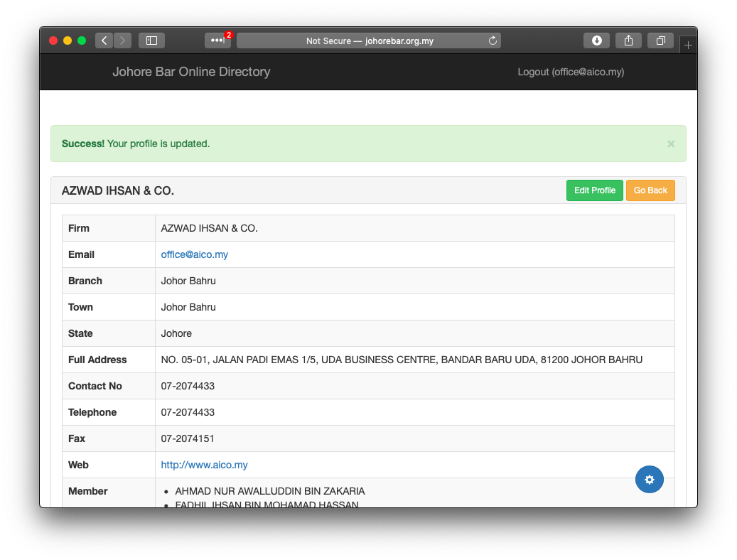
Task: Go to Johore Bar Online Directory home
Action: point(191,72)
